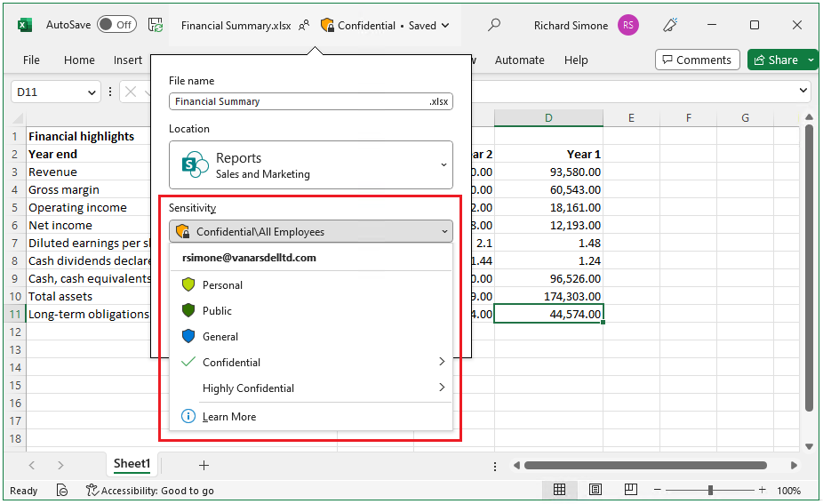Click the add new sheet plus icon
Image resolution: width=823 pixels, height=504 pixels.
(x=204, y=465)
